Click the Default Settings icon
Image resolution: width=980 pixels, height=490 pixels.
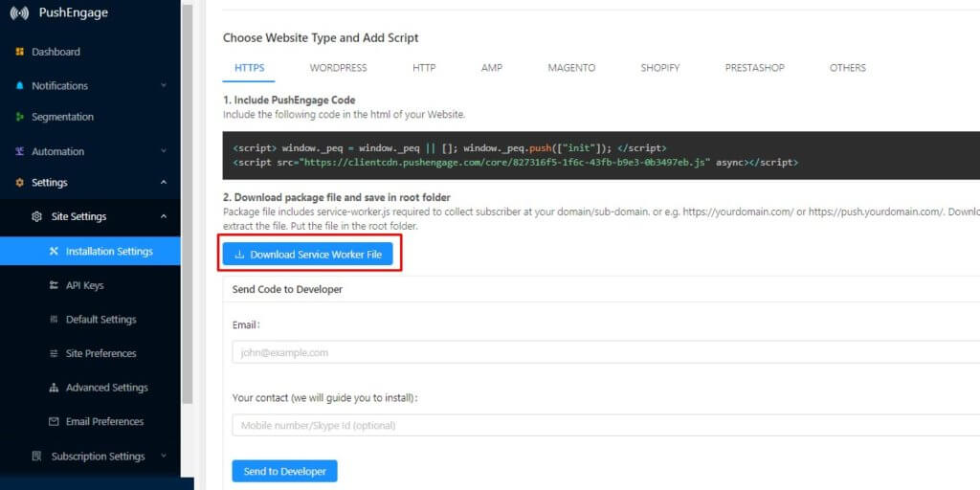(x=54, y=320)
